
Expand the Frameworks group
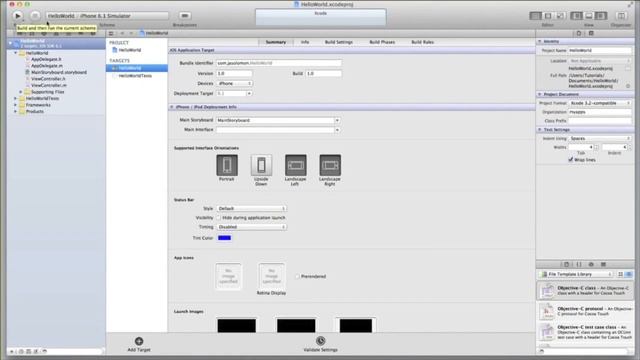[16, 105]
